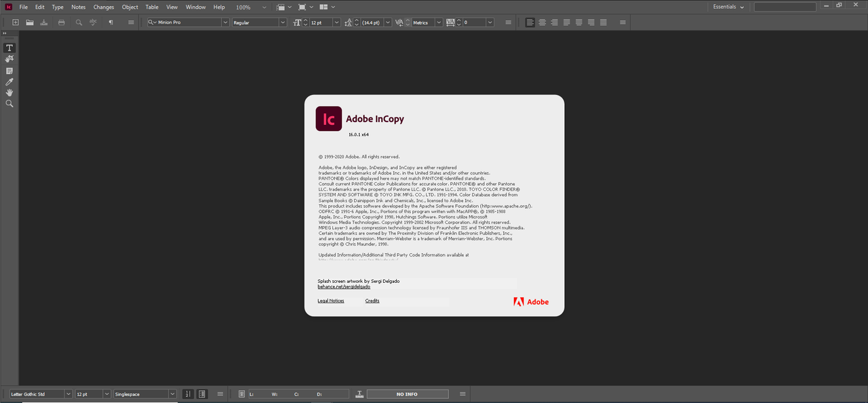Click the Open folder icon in toolbar
The height and width of the screenshot is (403, 868).
tap(30, 22)
